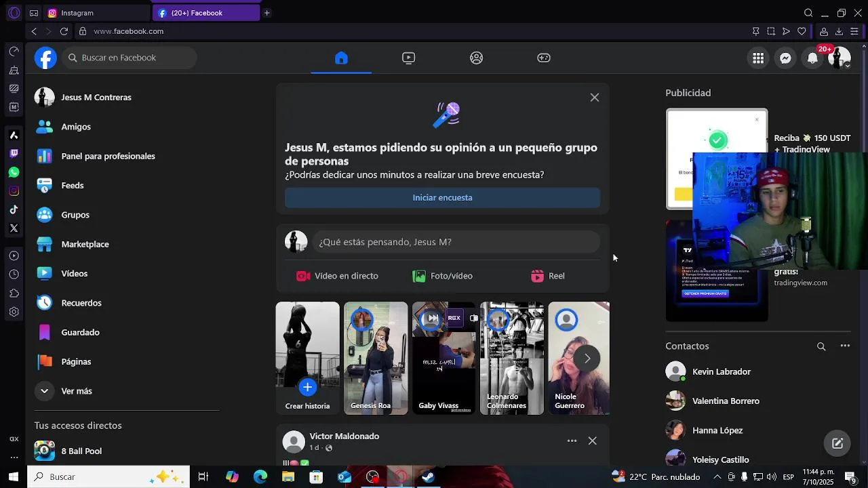Open Twitch in Opera sidebar
868x488 pixels.
tap(14, 154)
